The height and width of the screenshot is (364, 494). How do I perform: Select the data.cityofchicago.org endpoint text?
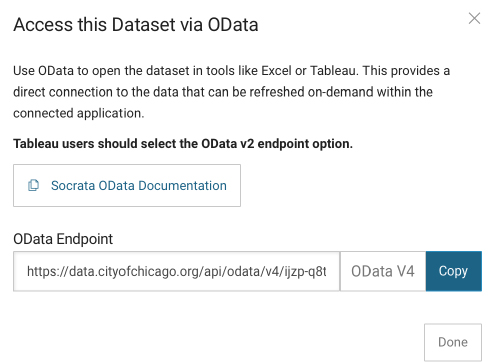coord(176,271)
